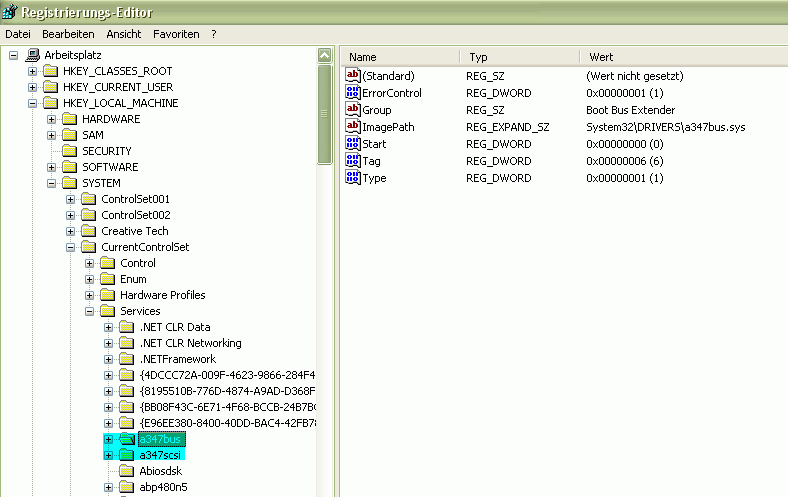Click the REG_EXPAND_SZ type cell

(x=508, y=127)
